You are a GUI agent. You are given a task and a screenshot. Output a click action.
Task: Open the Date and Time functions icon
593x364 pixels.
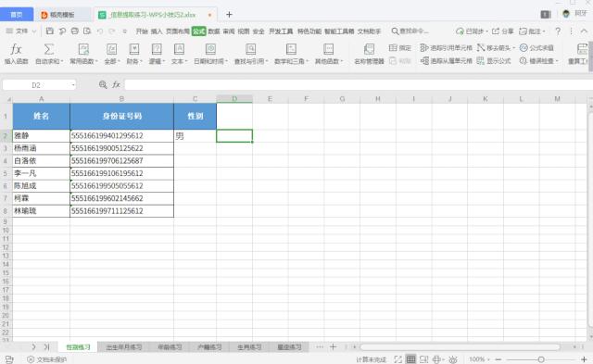pos(210,49)
